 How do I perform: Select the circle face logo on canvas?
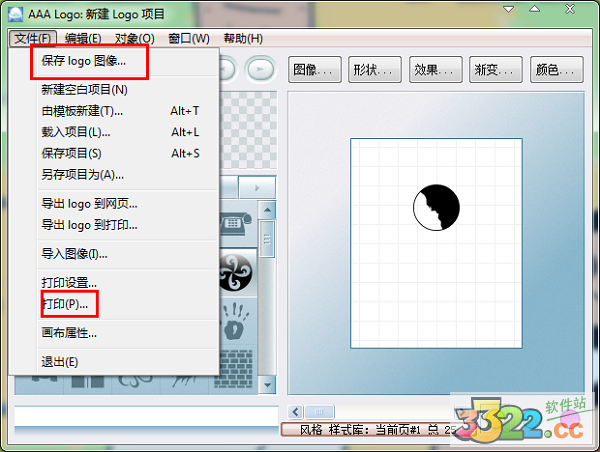pos(436,208)
